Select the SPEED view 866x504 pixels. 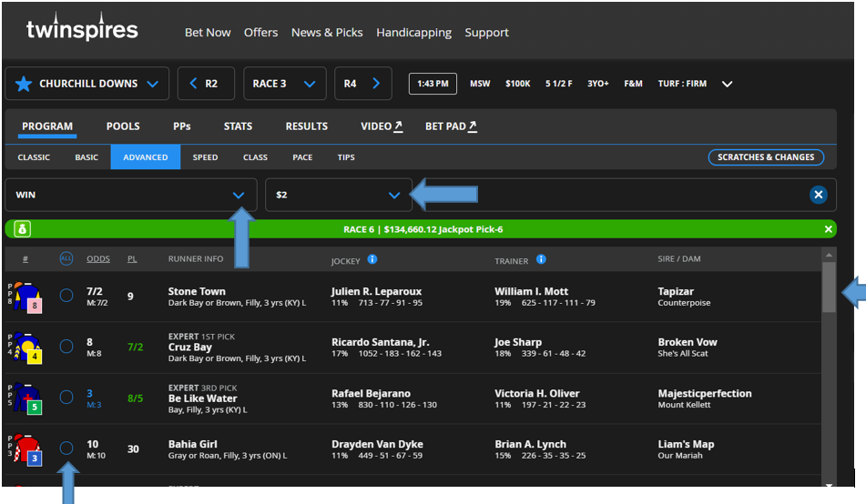point(205,157)
